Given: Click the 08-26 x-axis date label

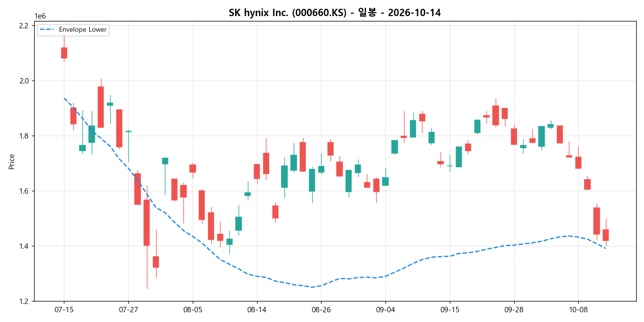Looking at the screenshot, I should coord(321,310).
